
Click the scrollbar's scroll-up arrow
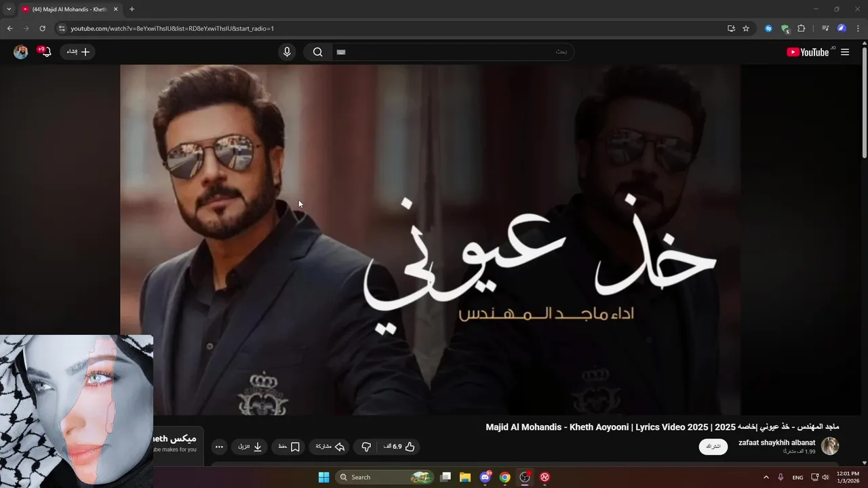click(x=864, y=45)
